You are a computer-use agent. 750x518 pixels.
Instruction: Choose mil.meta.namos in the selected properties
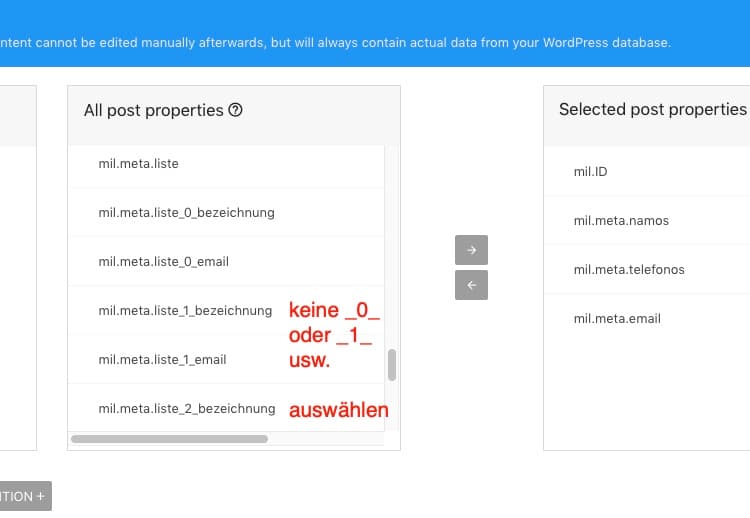click(x=621, y=220)
